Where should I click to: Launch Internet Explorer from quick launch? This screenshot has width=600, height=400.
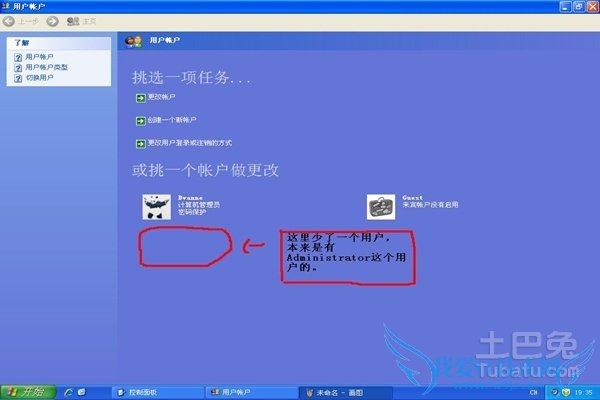[x=68, y=392]
